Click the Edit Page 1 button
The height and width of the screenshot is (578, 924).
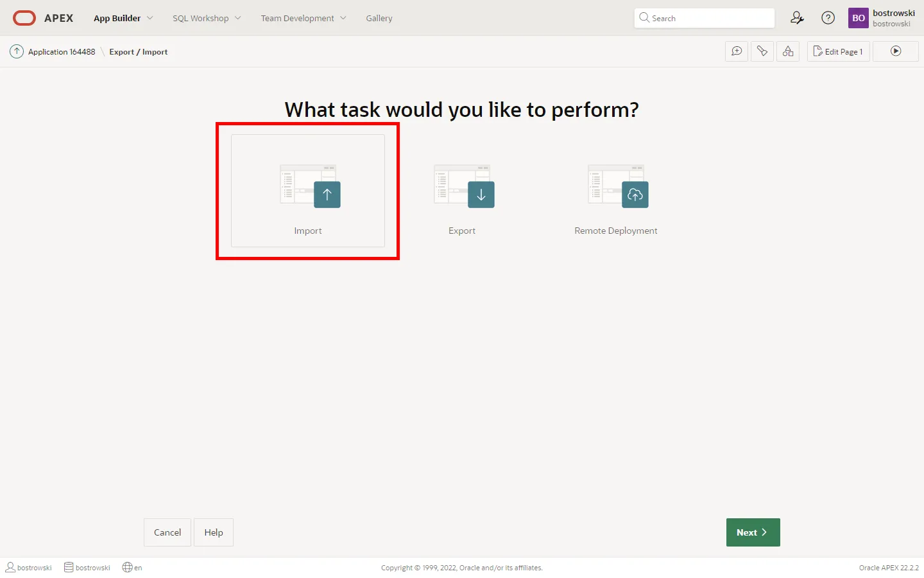(x=838, y=51)
